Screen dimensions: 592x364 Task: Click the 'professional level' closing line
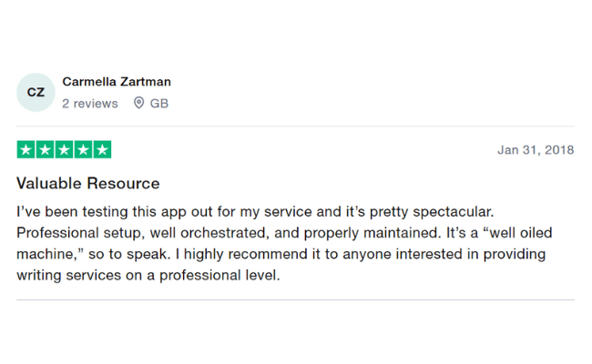pyautogui.click(x=148, y=275)
